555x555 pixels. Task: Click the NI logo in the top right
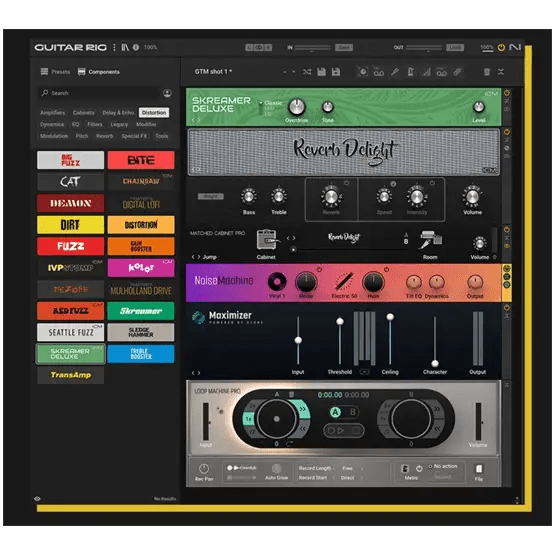click(x=515, y=47)
